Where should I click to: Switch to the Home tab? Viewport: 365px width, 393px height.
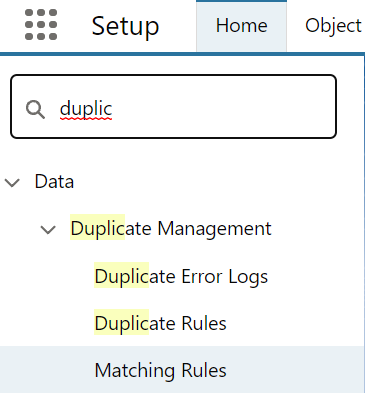pyautogui.click(x=241, y=26)
